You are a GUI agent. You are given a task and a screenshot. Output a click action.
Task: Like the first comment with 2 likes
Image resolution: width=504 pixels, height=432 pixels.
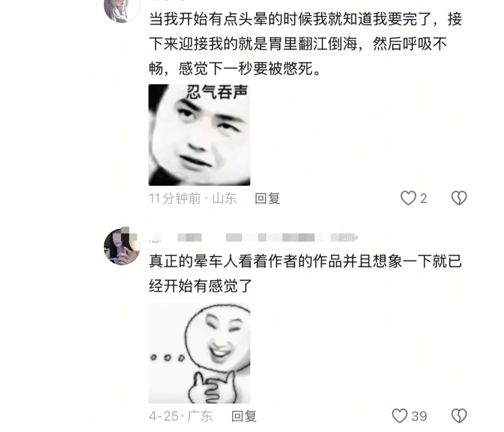coord(408,198)
